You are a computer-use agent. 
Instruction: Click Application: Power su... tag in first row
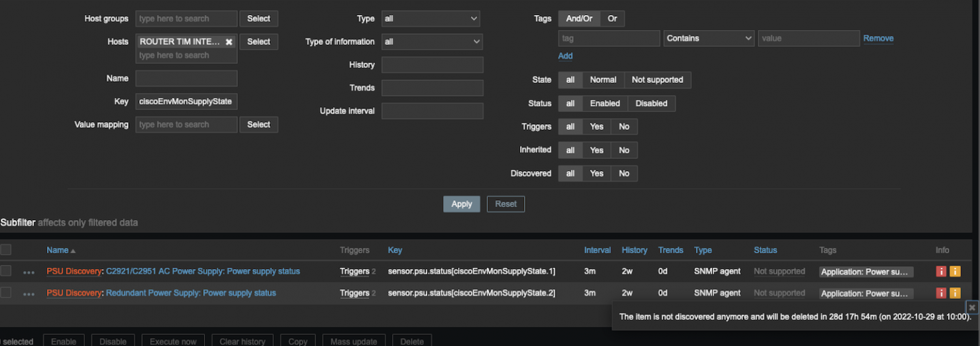click(x=866, y=272)
